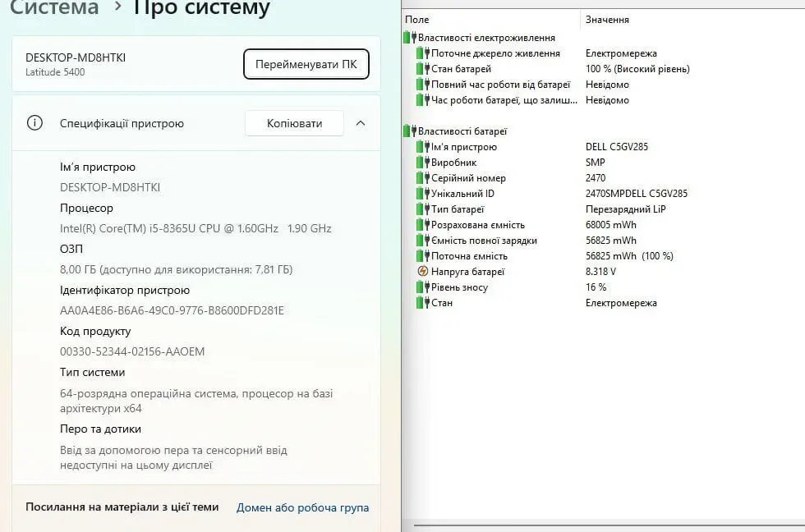Select the Ємність повної зарядки row
Viewport: 805px width, 532px height.
coord(484,241)
